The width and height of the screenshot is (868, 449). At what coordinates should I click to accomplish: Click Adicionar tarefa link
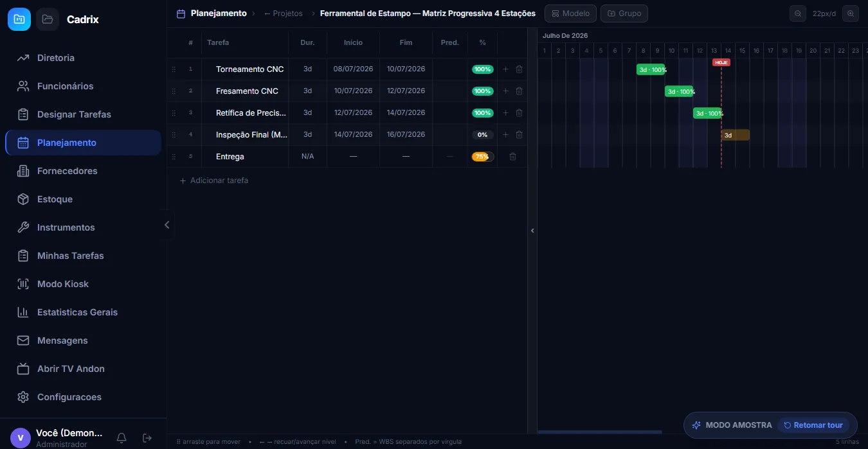214,180
